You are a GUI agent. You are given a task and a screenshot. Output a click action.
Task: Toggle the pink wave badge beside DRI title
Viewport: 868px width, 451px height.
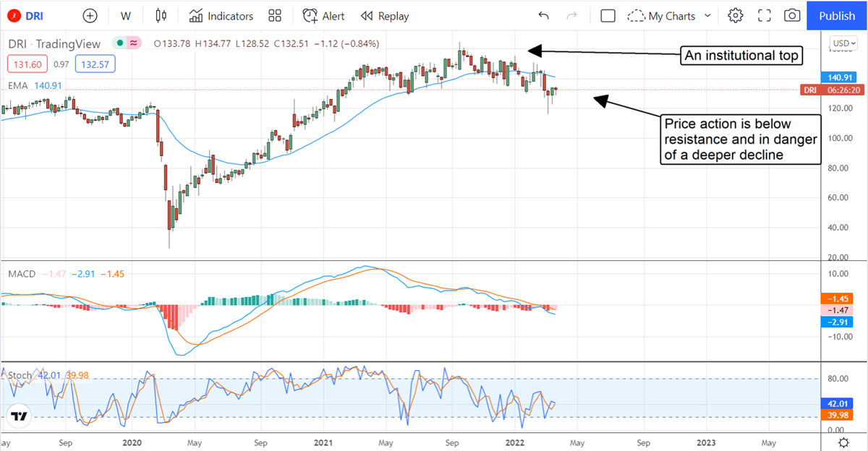[x=134, y=44]
